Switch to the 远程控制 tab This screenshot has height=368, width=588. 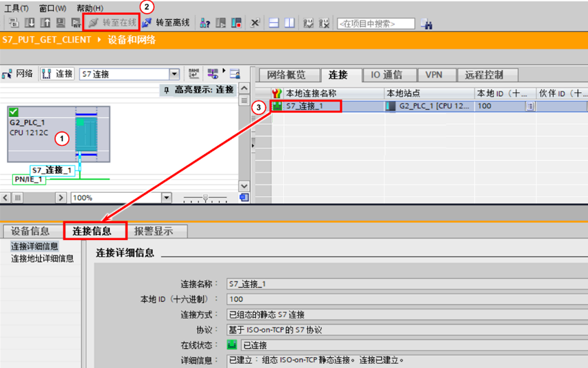click(x=488, y=75)
